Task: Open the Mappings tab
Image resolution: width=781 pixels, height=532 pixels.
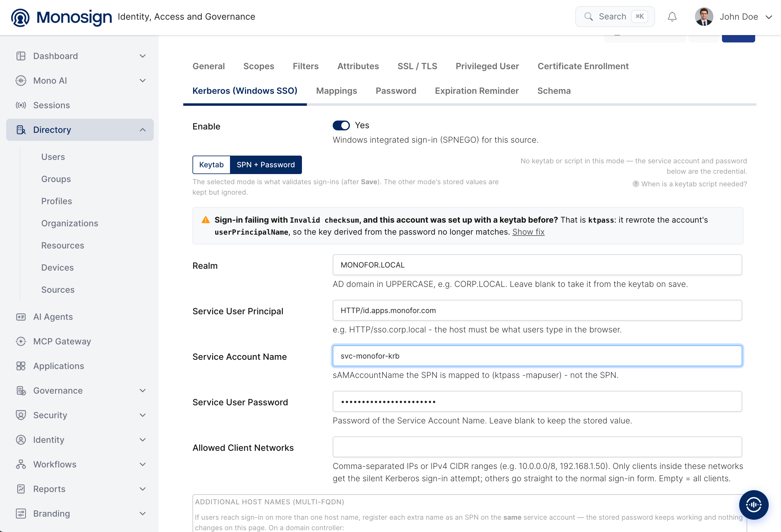Action: click(x=336, y=91)
